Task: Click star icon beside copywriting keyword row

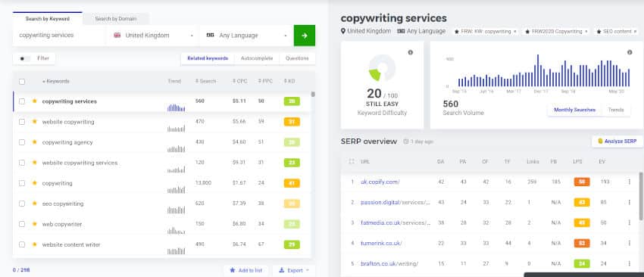Action: tap(35, 183)
